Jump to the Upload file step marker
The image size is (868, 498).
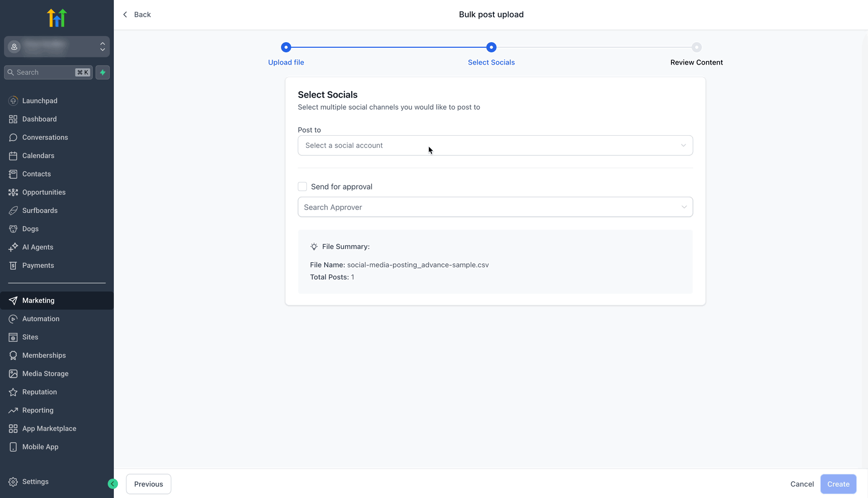[x=286, y=47]
